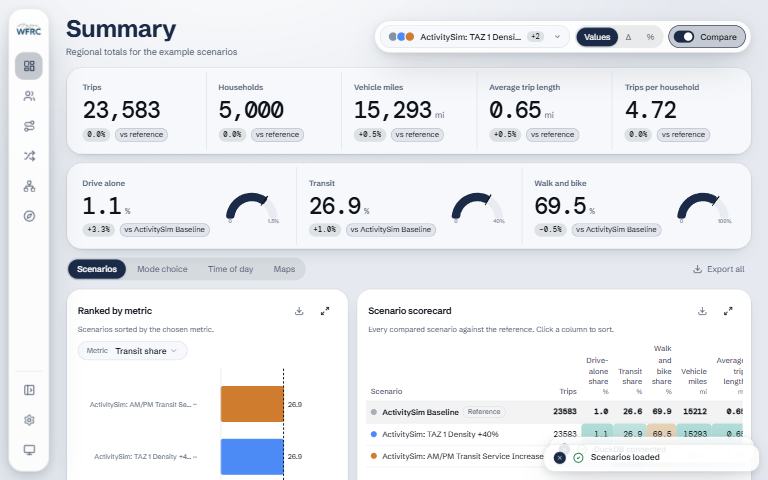The image size is (768, 480).
Task: Click the monitor display icon in sidebar
Action: [29, 450]
